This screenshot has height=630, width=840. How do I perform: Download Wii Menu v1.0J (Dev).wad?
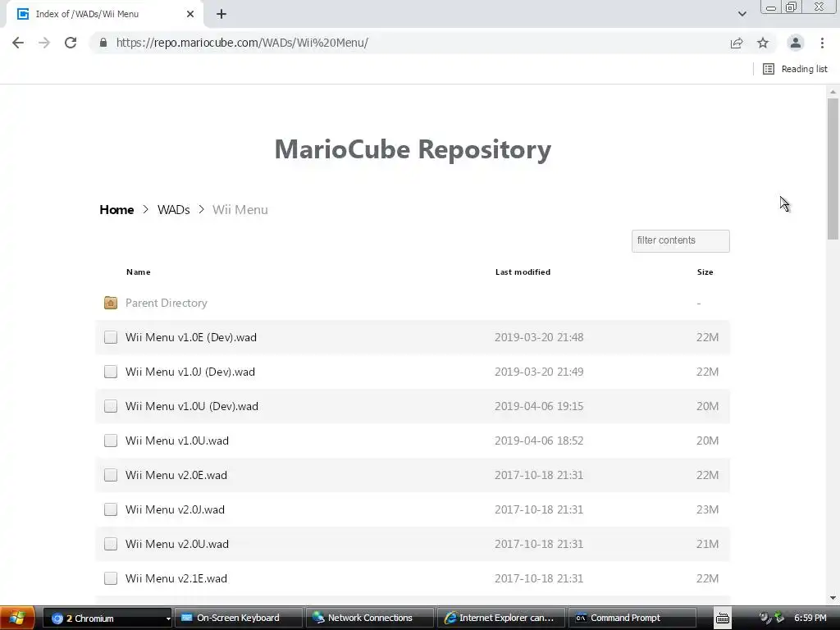[x=190, y=372]
